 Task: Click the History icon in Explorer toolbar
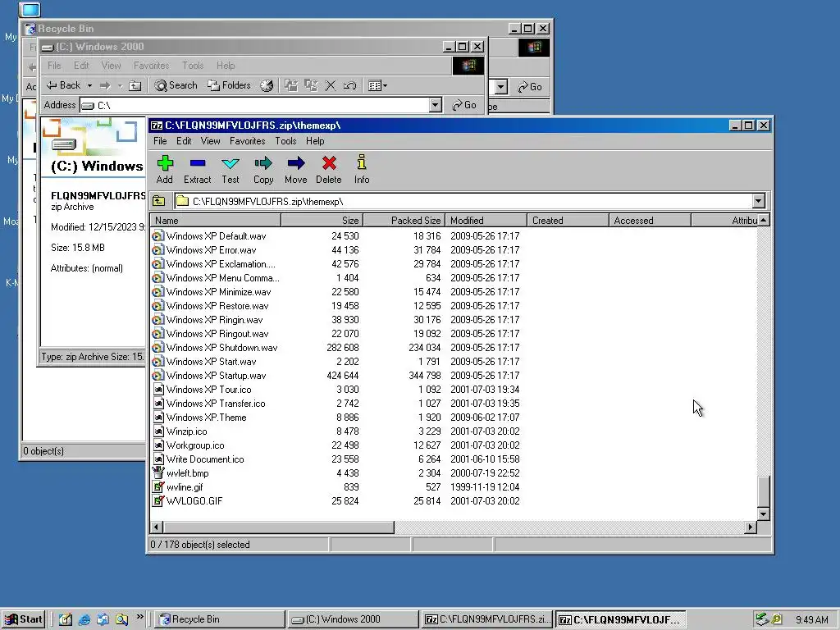click(267, 85)
